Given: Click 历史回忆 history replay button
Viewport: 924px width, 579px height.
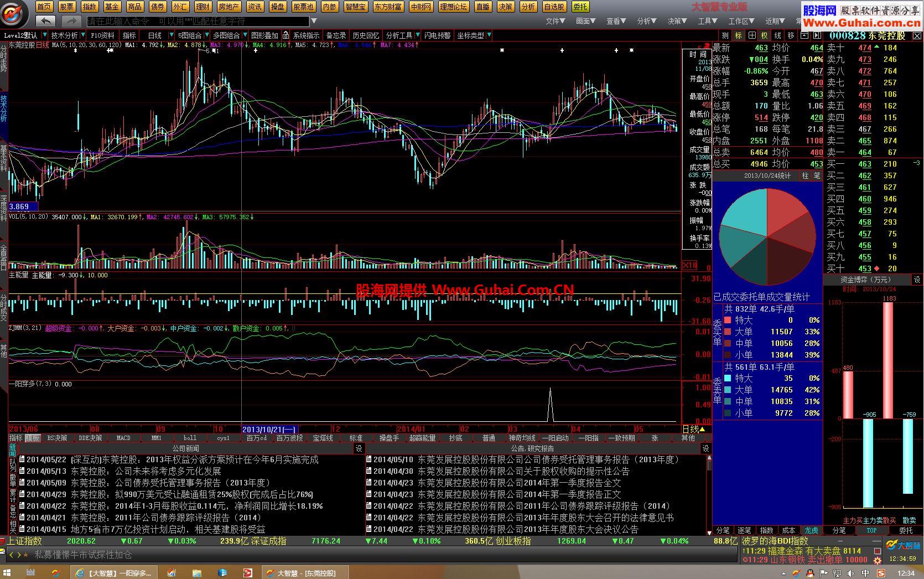Looking at the screenshot, I should coord(366,35).
